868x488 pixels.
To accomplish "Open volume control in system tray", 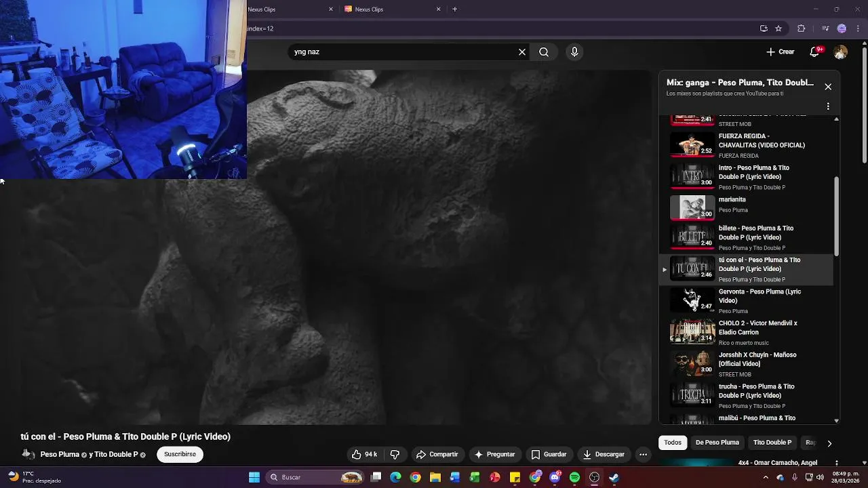I will (820, 477).
